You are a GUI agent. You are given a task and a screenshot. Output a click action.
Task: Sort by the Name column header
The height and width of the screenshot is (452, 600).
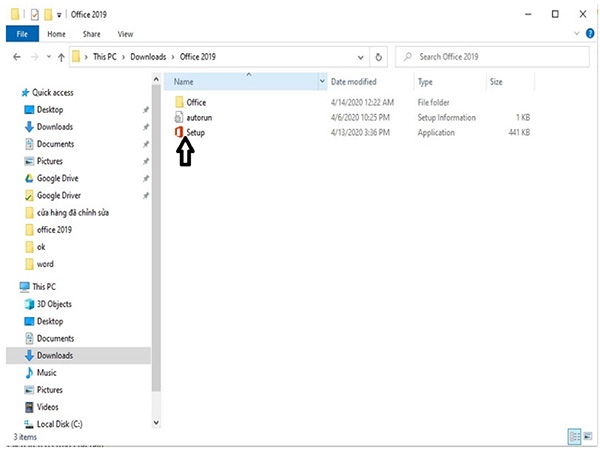241,82
